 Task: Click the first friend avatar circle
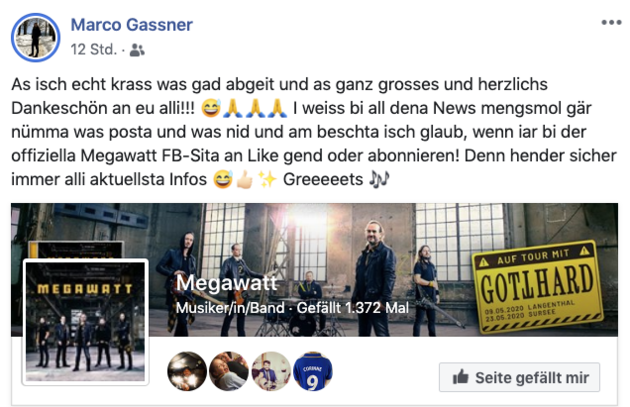[187, 371]
